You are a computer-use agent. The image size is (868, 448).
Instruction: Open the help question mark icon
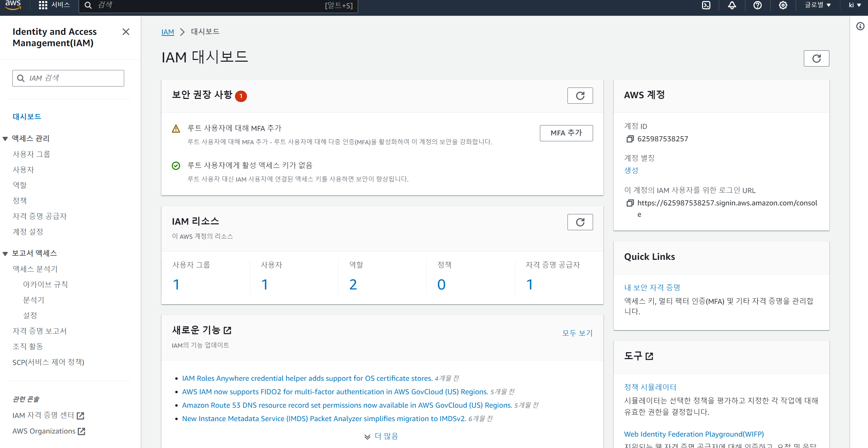[757, 5]
